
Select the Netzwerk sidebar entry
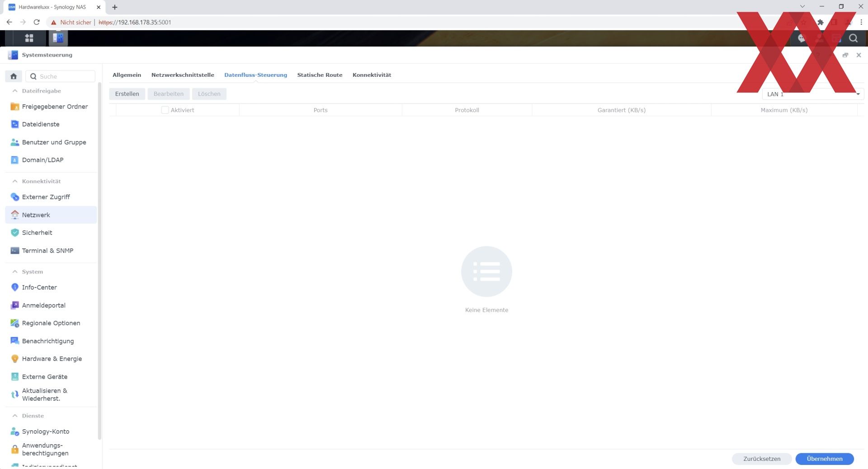[51, 215]
